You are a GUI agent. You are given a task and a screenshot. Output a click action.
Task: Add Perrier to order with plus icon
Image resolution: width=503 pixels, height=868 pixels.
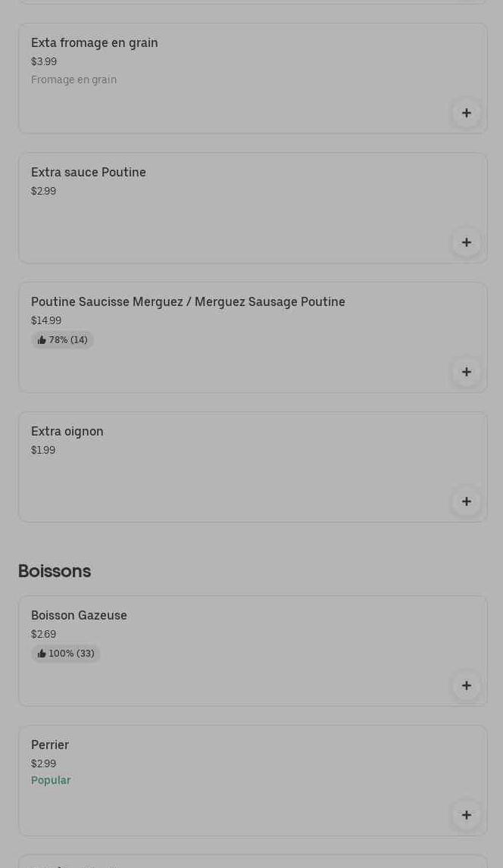tap(466, 816)
